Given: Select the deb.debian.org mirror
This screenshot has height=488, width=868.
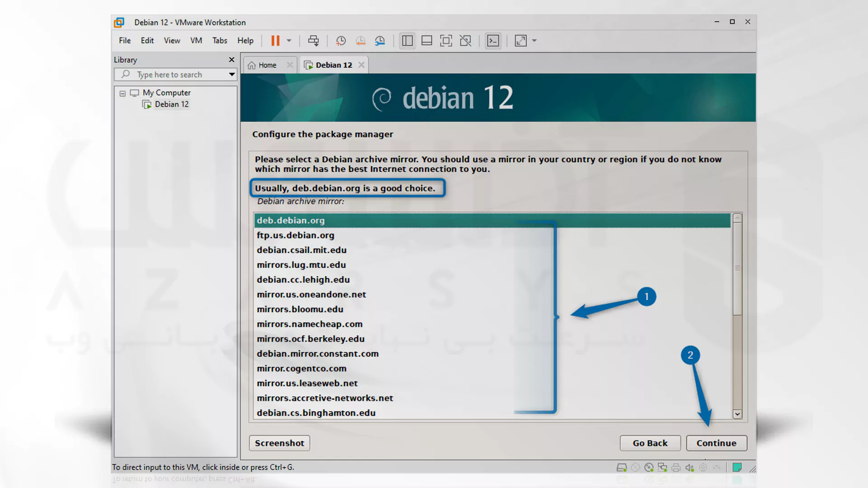Looking at the screenshot, I should (492, 221).
